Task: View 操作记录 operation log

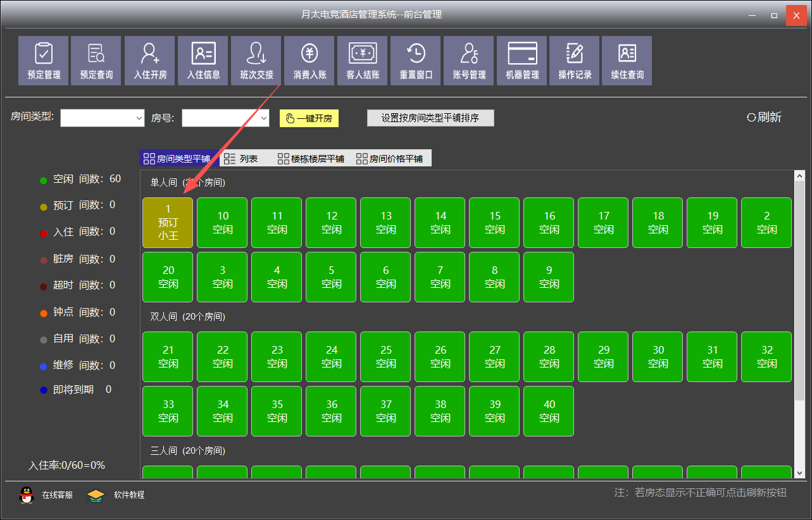Action: 575,61
